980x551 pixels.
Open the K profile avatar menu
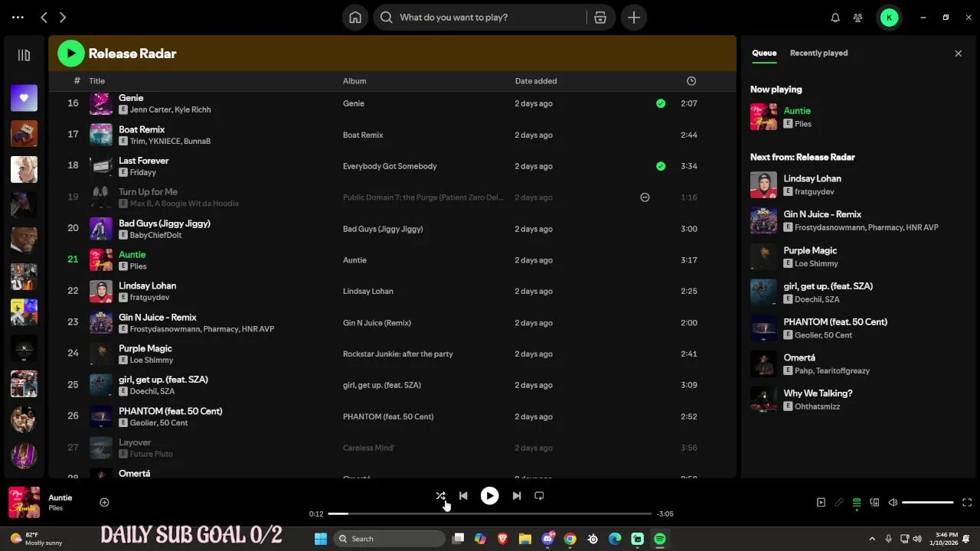889,18
